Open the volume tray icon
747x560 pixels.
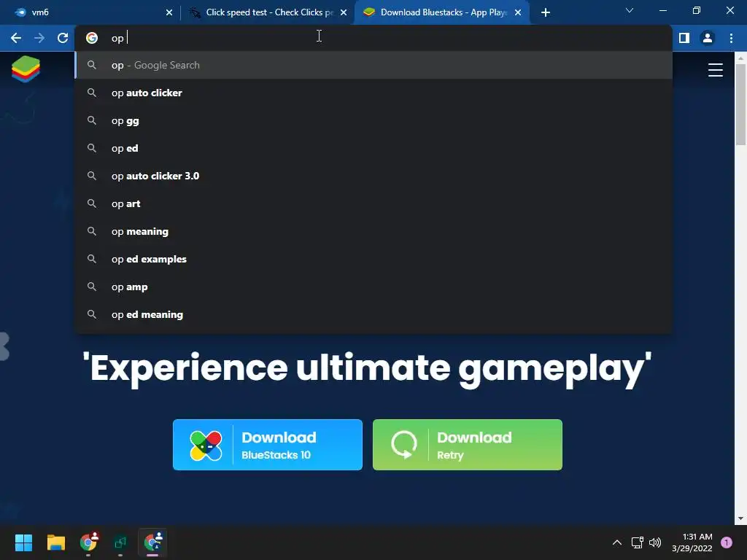[656, 542]
